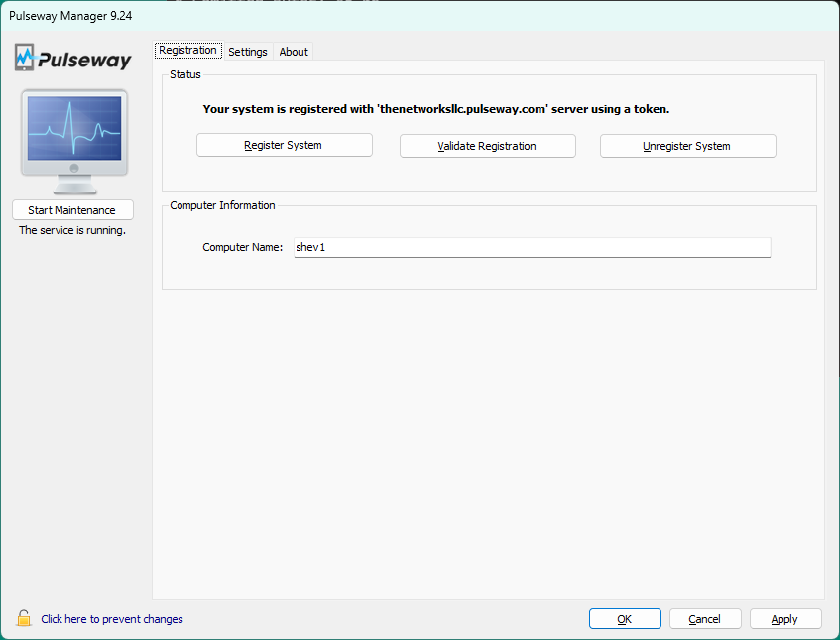Switch to the Registration tab
Screen dimensions: 840x640
pos(187,51)
